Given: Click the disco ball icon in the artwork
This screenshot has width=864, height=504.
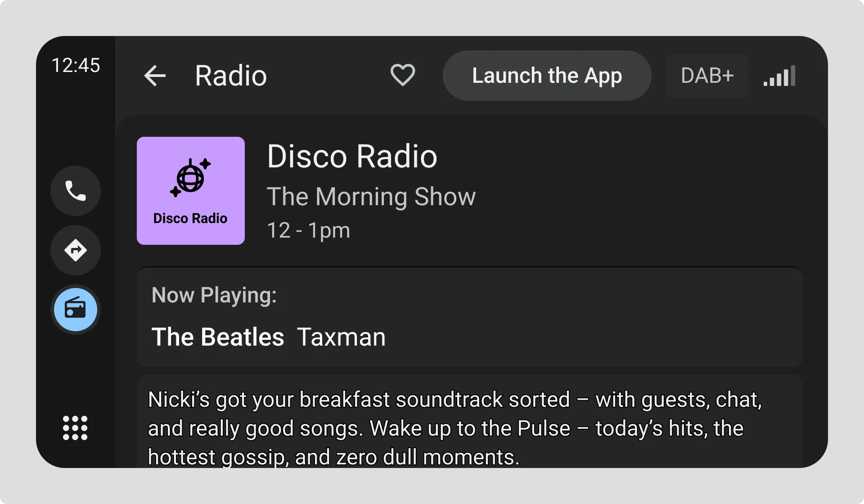Looking at the screenshot, I should tap(190, 178).
